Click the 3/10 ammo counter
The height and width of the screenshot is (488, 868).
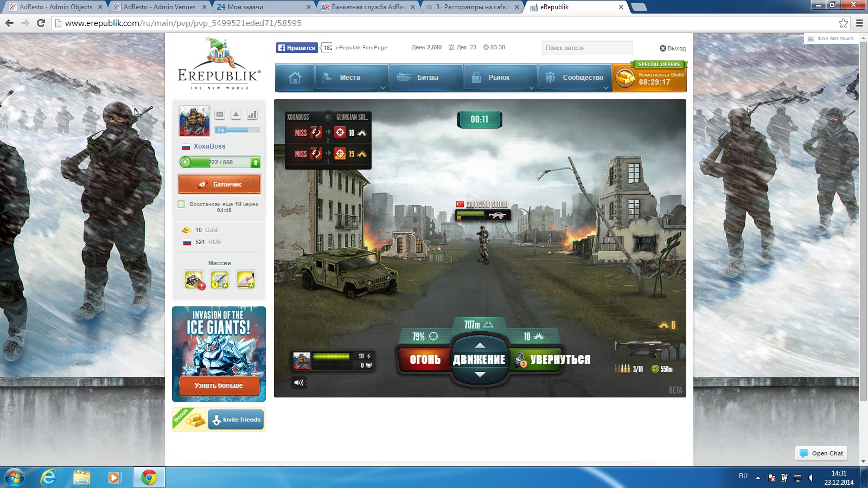pyautogui.click(x=629, y=369)
